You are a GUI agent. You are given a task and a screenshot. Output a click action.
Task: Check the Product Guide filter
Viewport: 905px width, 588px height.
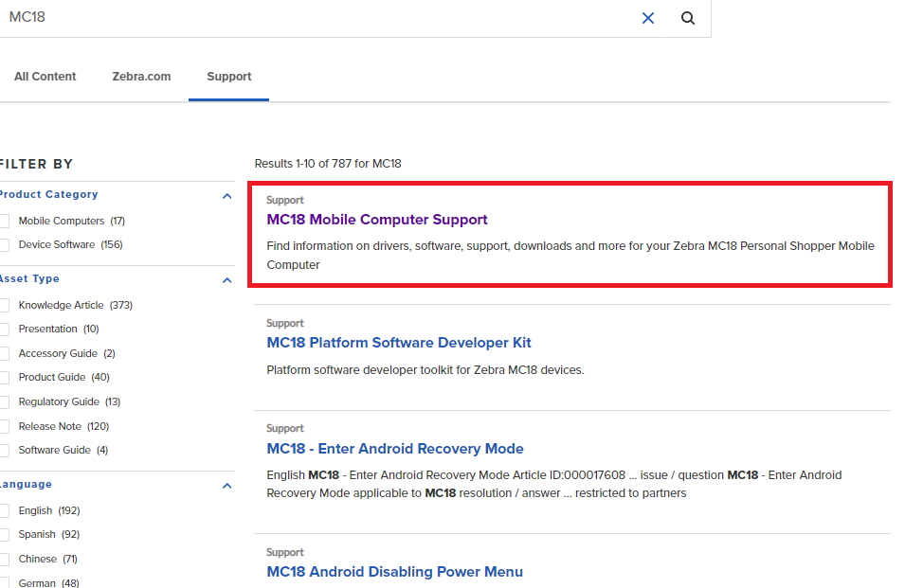(5, 378)
